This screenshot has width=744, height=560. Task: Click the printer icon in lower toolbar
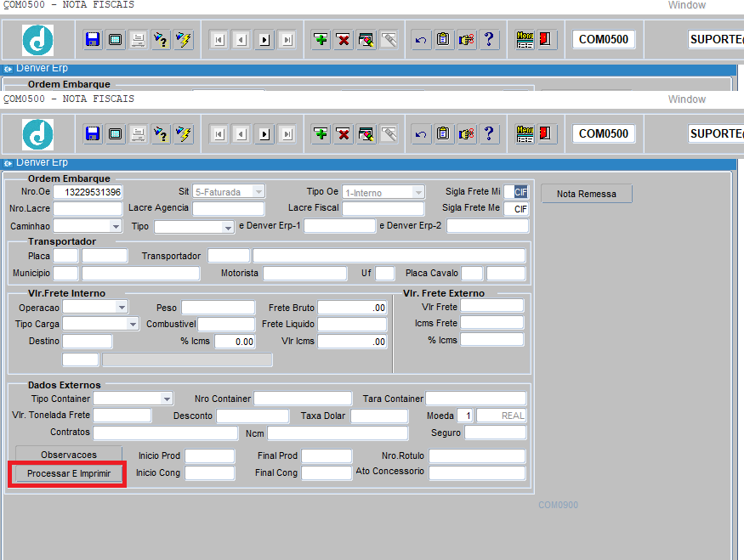[138, 133]
